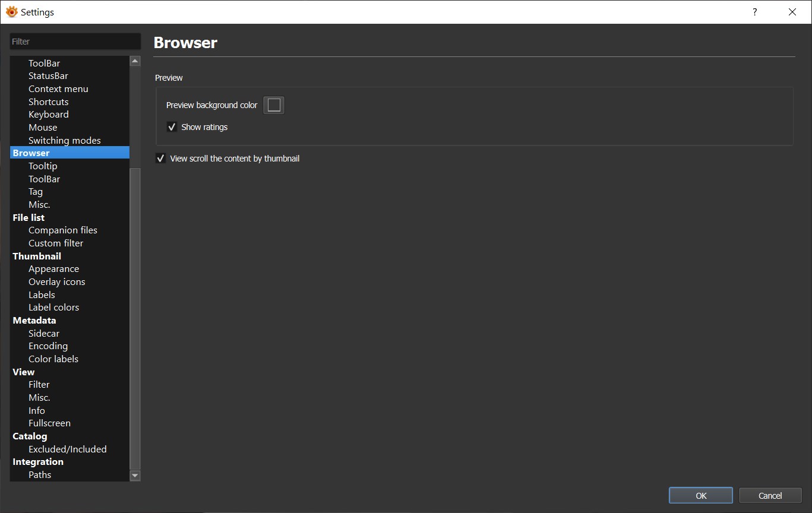
Task: Click the Filter search field
Action: click(x=75, y=42)
